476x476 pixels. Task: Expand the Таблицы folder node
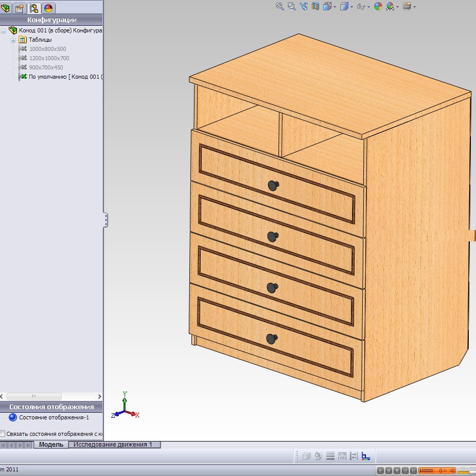pyautogui.click(x=13, y=40)
